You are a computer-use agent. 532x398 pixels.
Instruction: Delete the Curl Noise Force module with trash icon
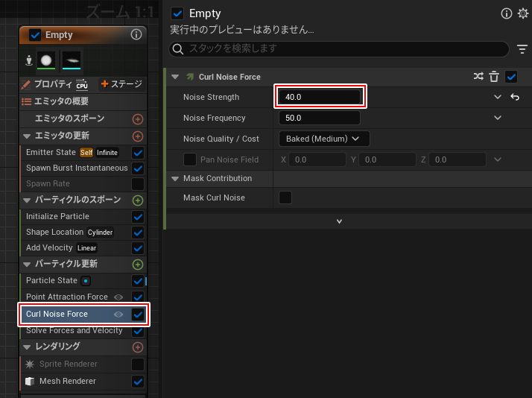(494, 77)
